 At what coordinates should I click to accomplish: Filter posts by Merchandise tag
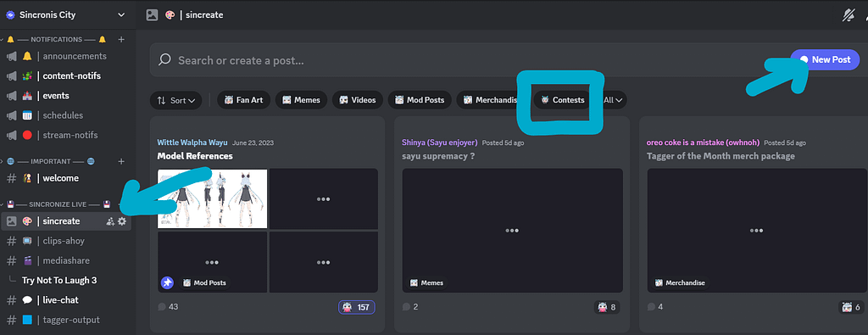pos(491,100)
